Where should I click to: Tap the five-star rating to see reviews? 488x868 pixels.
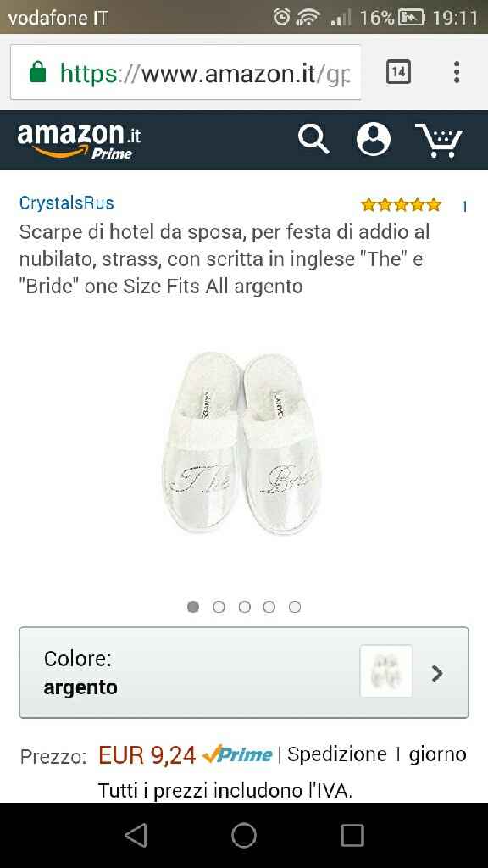401,203
